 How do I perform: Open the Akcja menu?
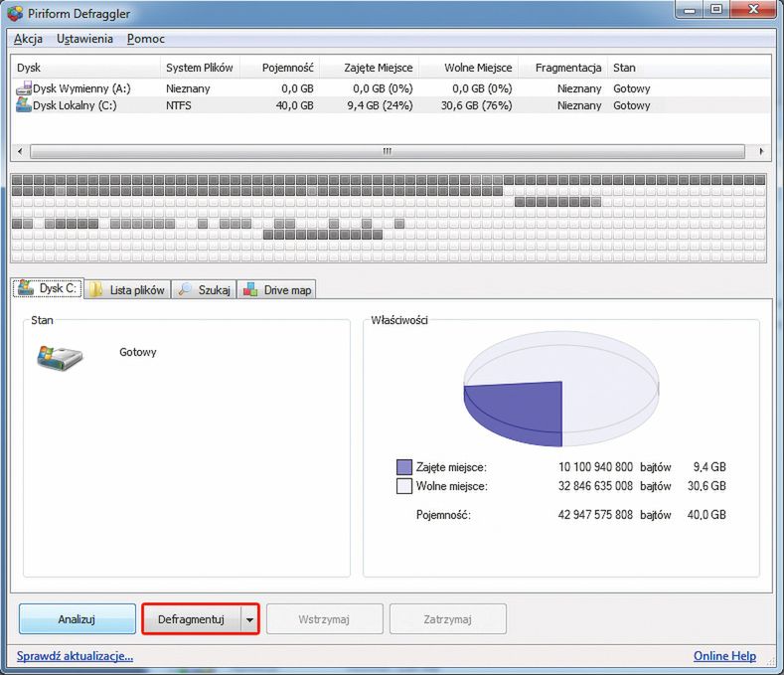click(x=28, y=39)
